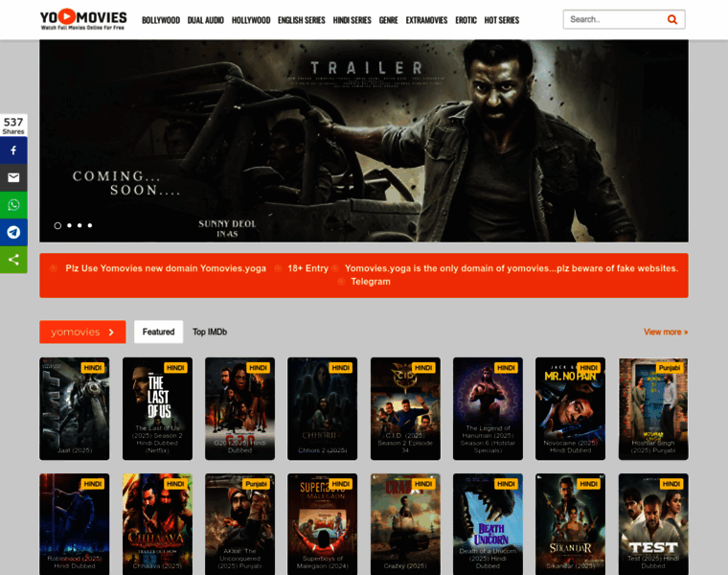Select first slider dot indicator
Screen dimensions: 728x575
57,226
